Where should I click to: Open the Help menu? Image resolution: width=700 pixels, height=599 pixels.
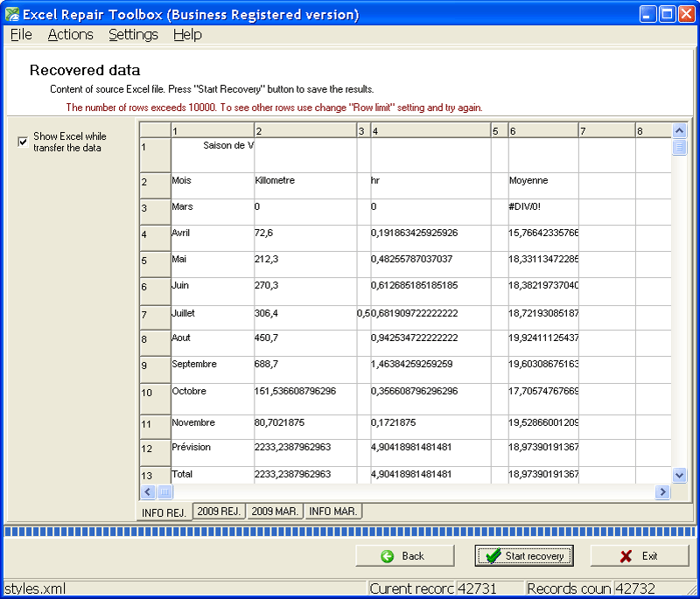click(x=187, y=34)
